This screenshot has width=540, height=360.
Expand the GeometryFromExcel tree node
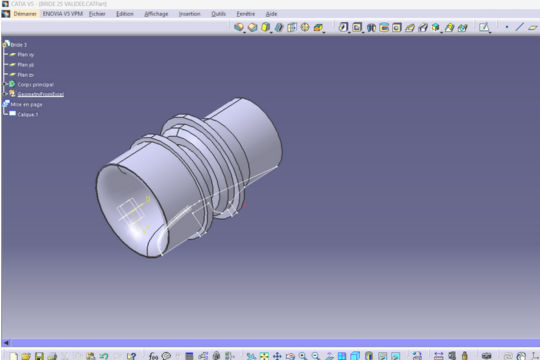click(5, 94)
